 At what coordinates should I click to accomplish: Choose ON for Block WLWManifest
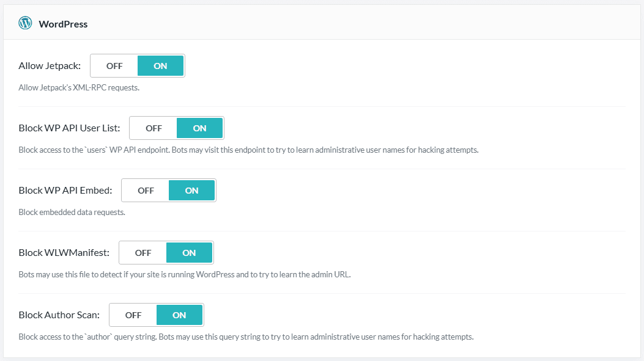[189, 253]
